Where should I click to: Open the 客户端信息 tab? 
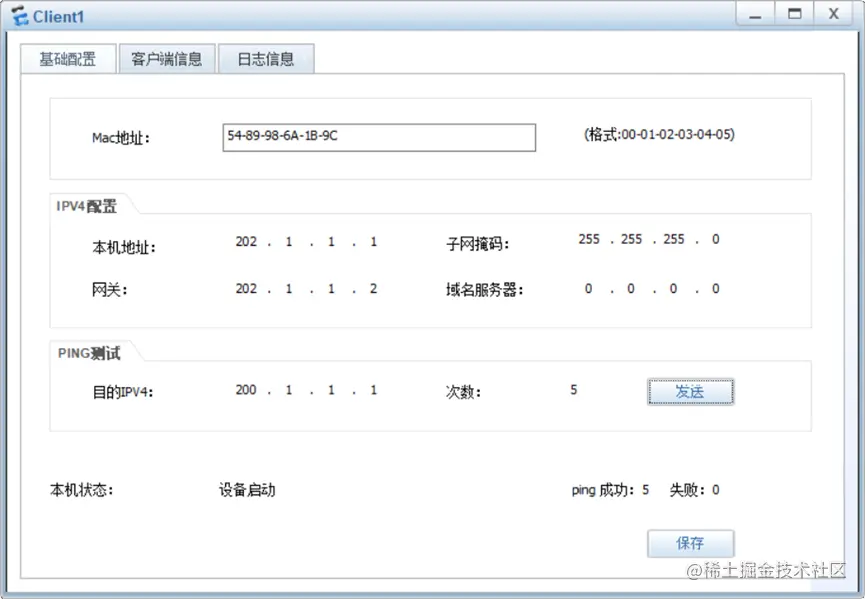pos(167,59)
